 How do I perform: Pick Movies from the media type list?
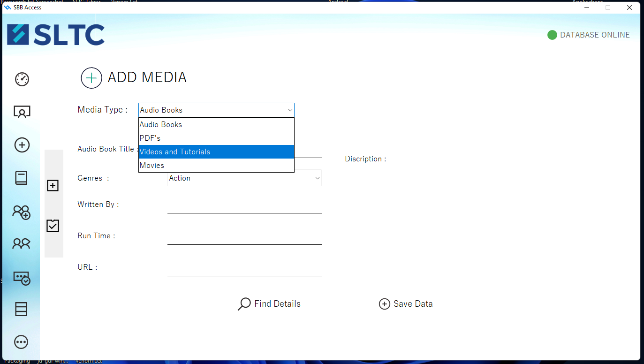point(216,165)
